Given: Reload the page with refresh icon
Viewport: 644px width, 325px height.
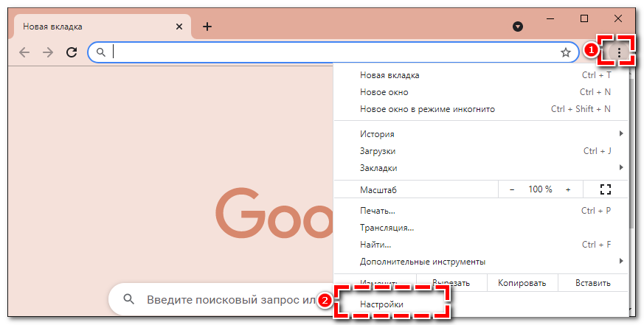Looking at the screenshot, I should 72,52.
